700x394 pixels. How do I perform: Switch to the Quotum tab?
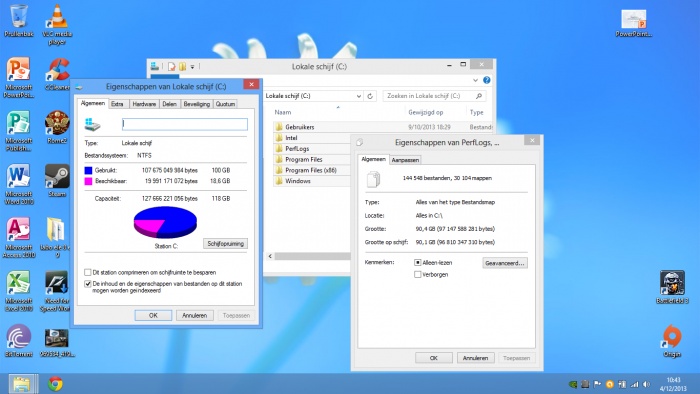[x=225, y=104]
